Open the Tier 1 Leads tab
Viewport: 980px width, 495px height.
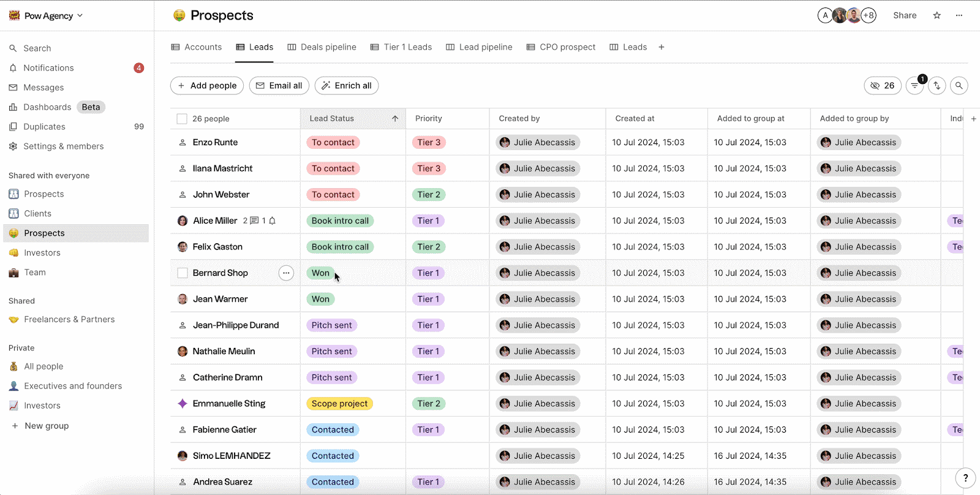point(401,47)
